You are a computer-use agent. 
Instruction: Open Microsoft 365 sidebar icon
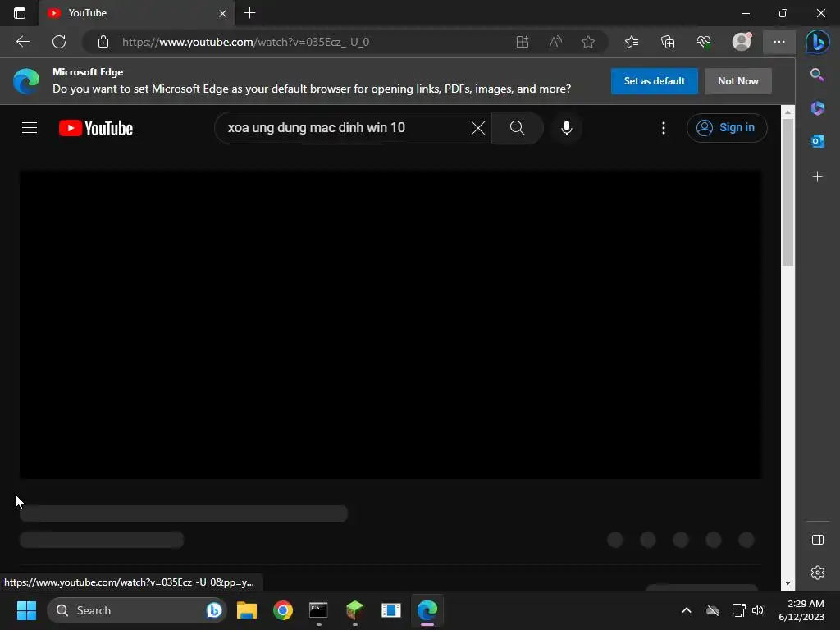coord(817,108)
